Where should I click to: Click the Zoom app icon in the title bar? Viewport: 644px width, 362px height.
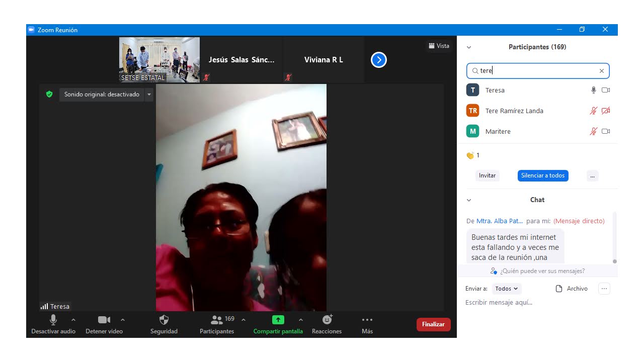tap(31, 30)
